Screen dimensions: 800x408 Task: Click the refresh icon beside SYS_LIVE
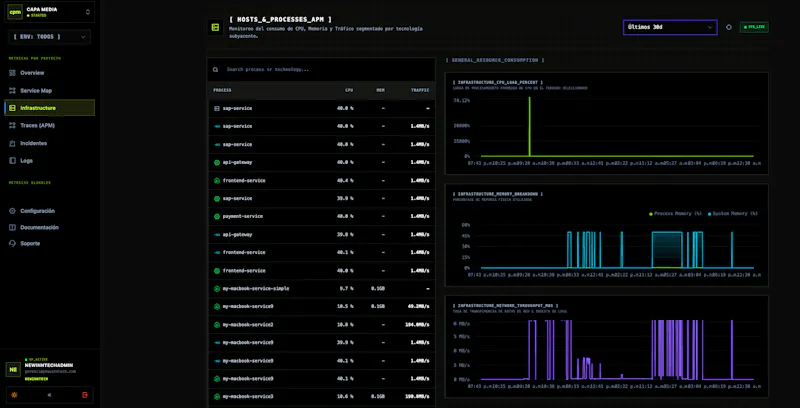pyautogui.click(x=729, y=28)
